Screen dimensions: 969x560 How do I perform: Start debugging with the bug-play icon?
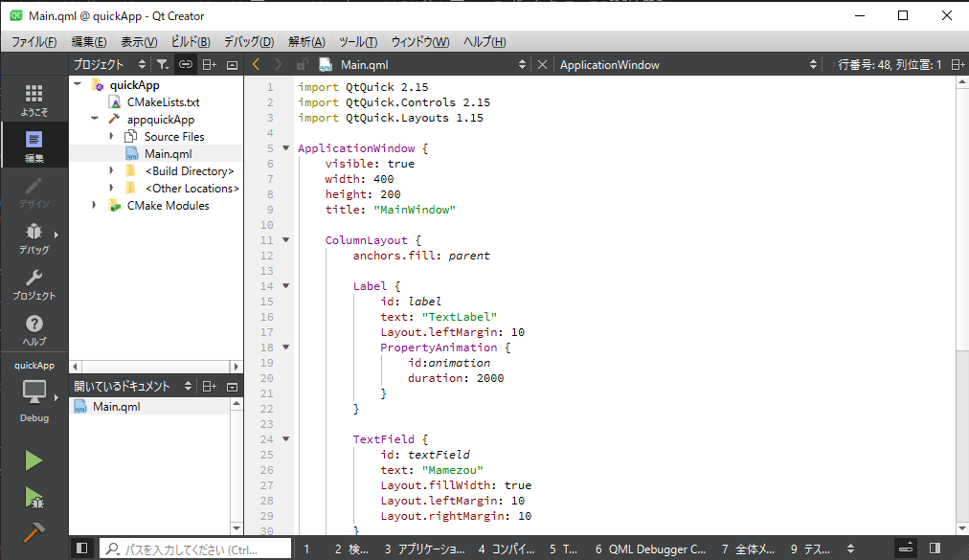point(34,497)
